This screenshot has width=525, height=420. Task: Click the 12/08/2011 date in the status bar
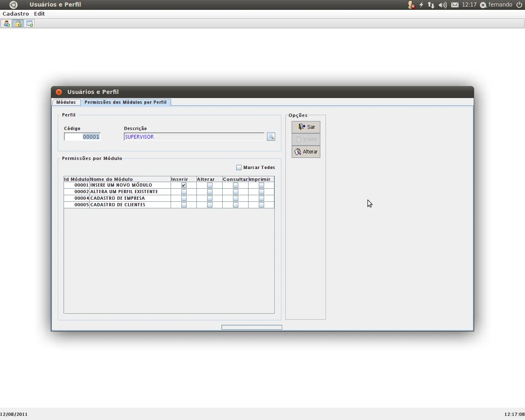coord(14,414)
